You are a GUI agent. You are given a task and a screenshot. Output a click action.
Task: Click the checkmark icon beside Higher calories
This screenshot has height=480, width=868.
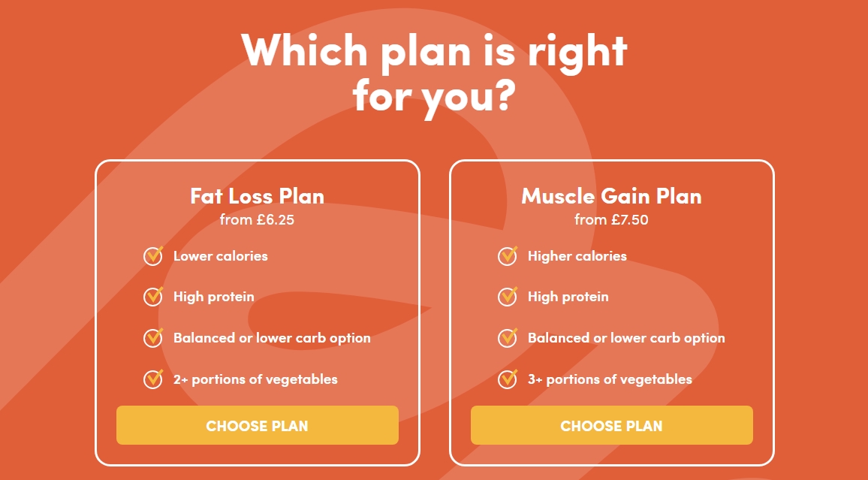coord(508,256)
